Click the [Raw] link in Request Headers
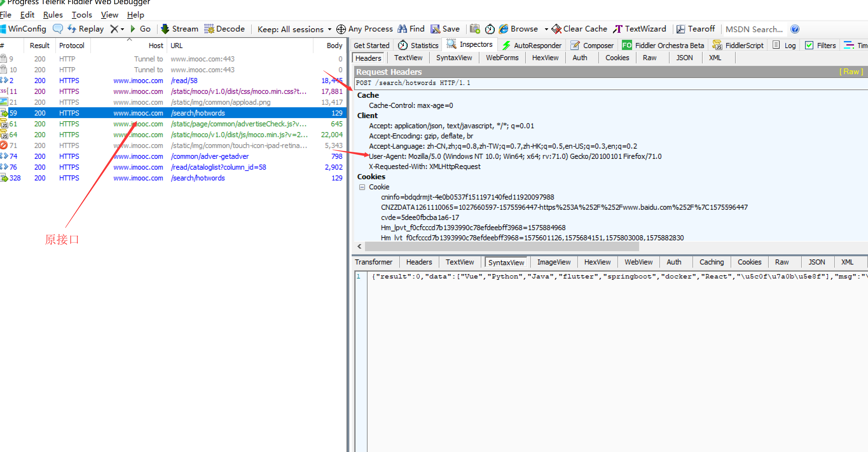The image size is (868, 452). coord(851,72)
